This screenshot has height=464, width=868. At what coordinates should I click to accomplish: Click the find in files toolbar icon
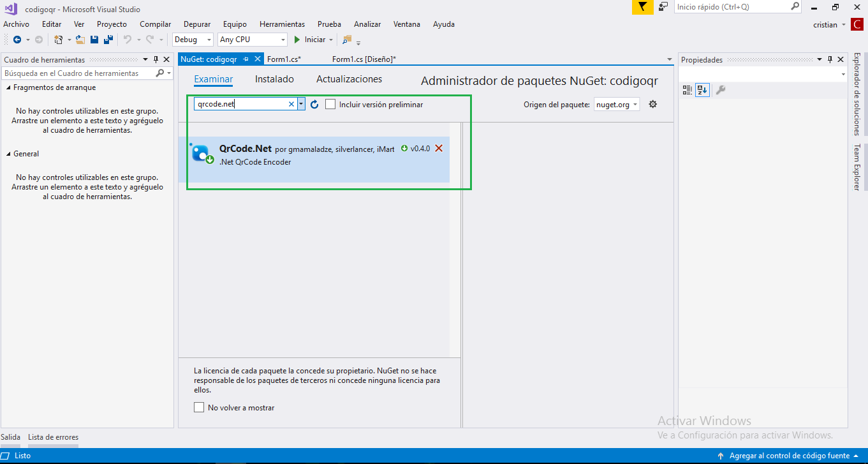tap(347, 40)
